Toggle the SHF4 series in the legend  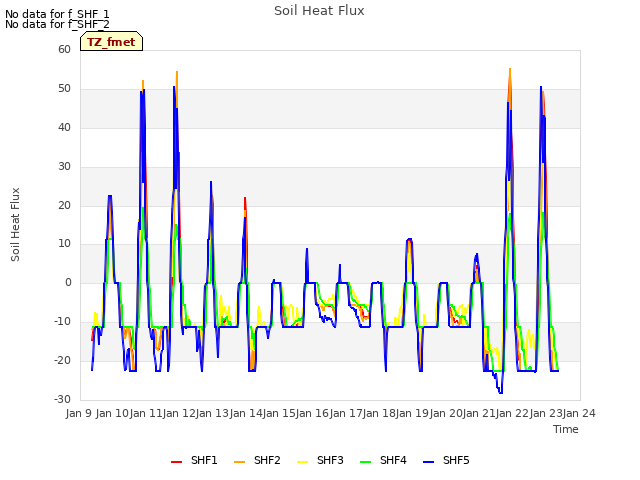click(x=384, y=460)
